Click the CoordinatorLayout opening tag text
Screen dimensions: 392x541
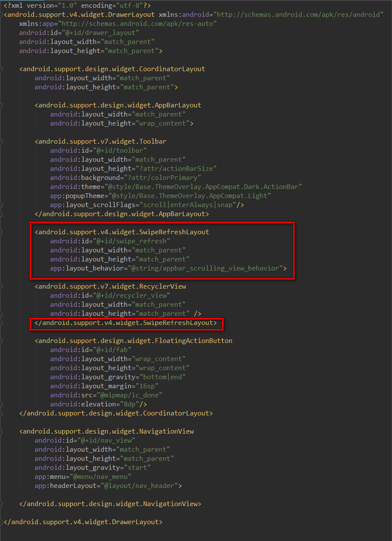click(x=112, y=69)
